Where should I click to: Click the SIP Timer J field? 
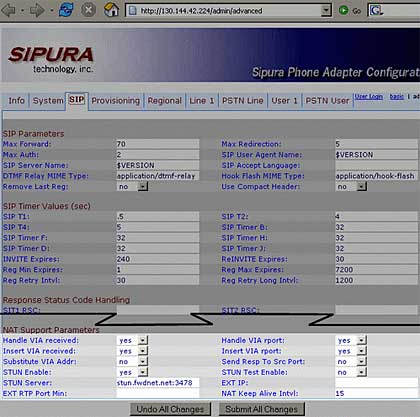point(376,249)
